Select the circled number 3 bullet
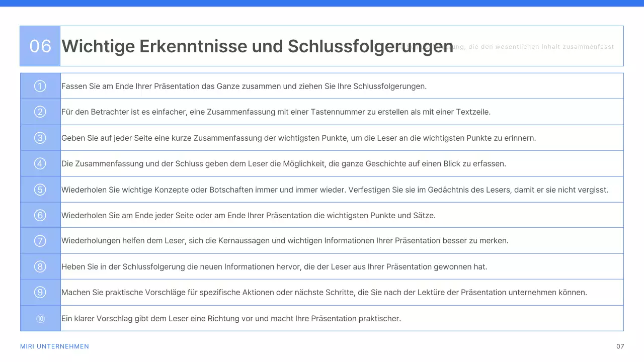Screen dimensions: 644x362 tap(40, 138)
